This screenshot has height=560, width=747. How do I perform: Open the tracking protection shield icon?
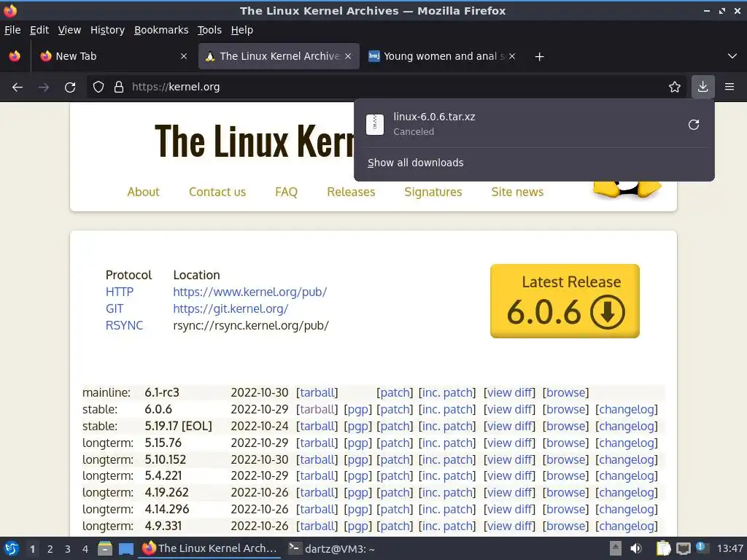98,87
